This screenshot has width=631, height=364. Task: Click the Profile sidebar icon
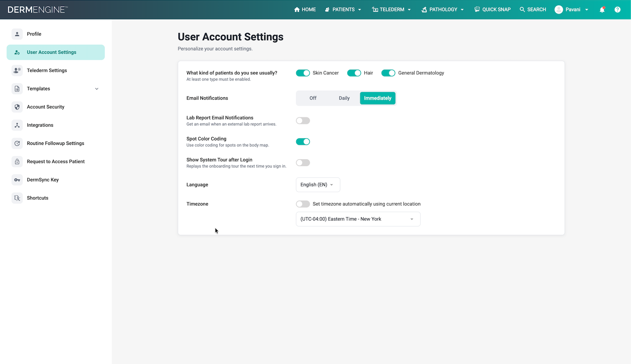point(17,34)
